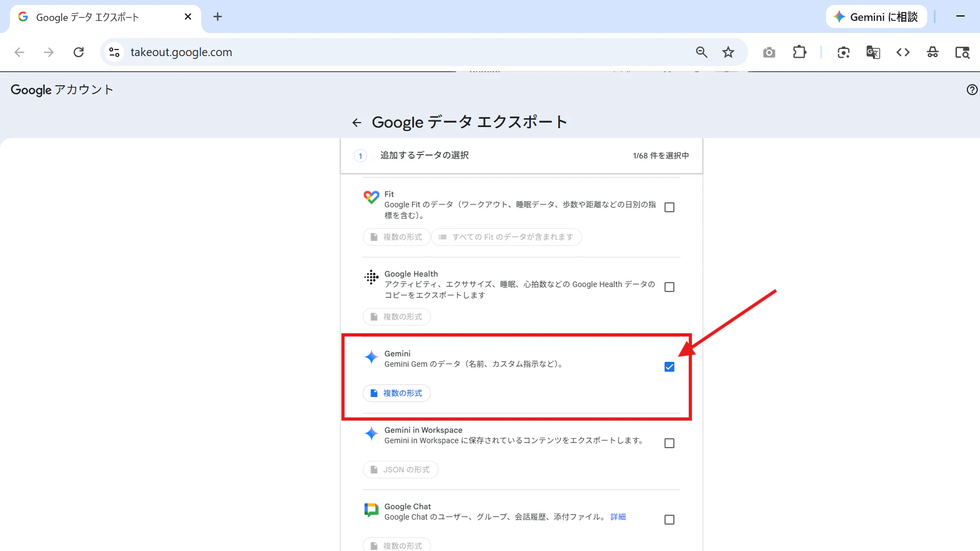Click the zoom magnifier icon in address bar

coord(701,52)
